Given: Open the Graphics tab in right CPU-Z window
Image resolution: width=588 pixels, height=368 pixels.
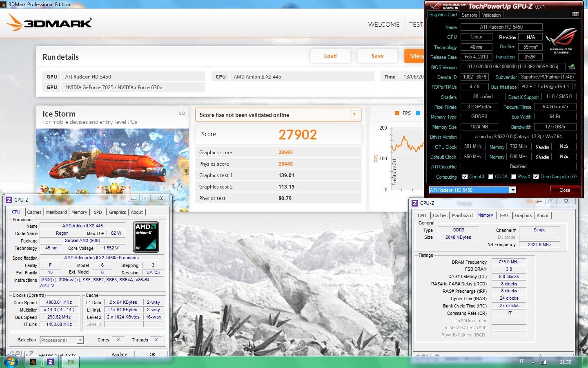Looking at the screenshot, I should click(x=523, y=215).
